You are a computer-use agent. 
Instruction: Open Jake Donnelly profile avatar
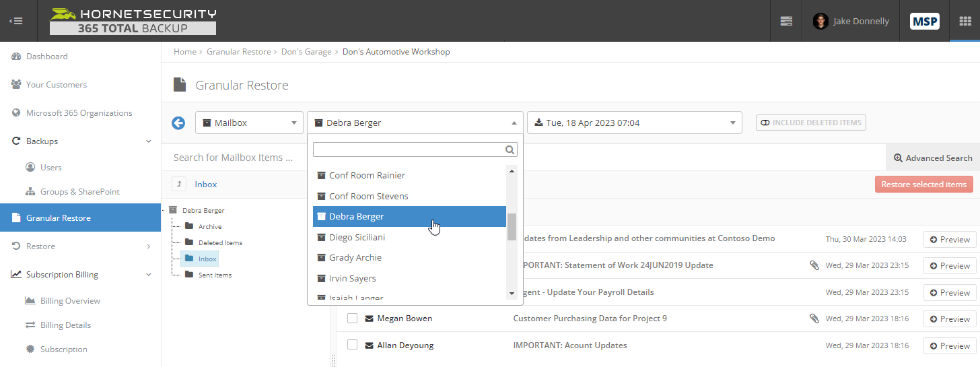820,21
